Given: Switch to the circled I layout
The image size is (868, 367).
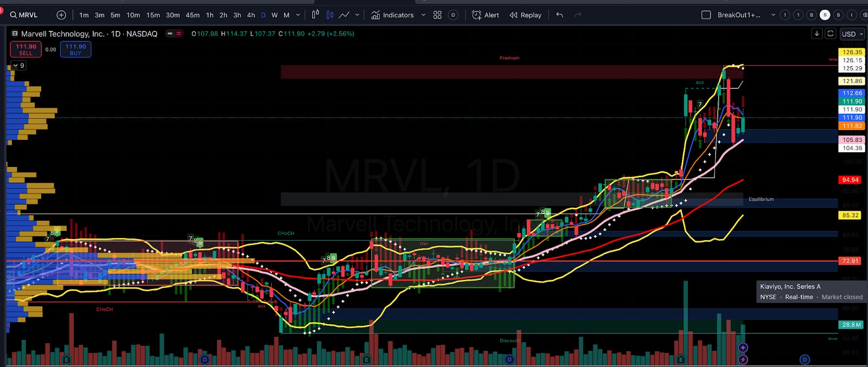Looking at the screenshot, I should pyautogui.click(x=852, y=15).
